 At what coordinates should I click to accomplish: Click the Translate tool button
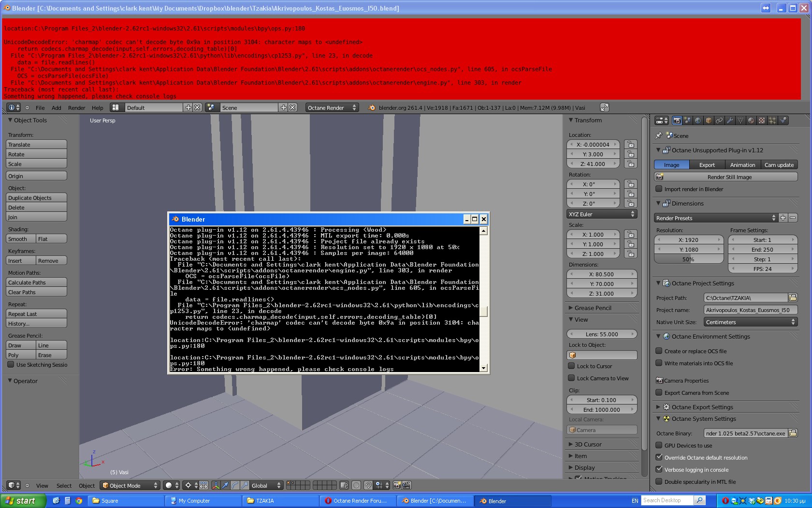pos(37,144)
